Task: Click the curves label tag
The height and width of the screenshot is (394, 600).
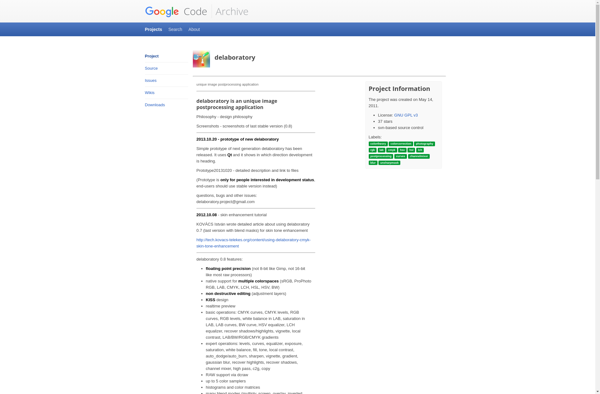Action: pyautogui.click(x=401, y=156)
